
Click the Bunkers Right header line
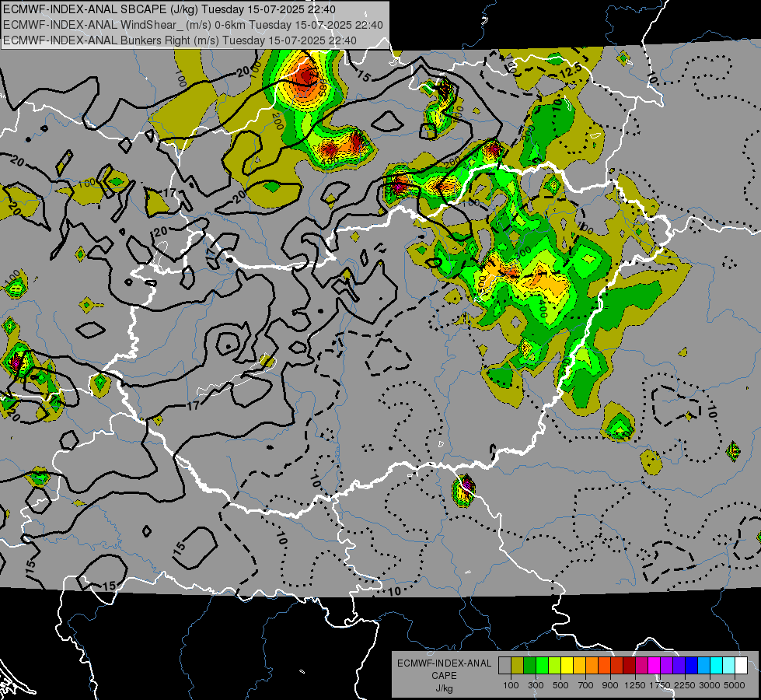(x=180, y=40)
